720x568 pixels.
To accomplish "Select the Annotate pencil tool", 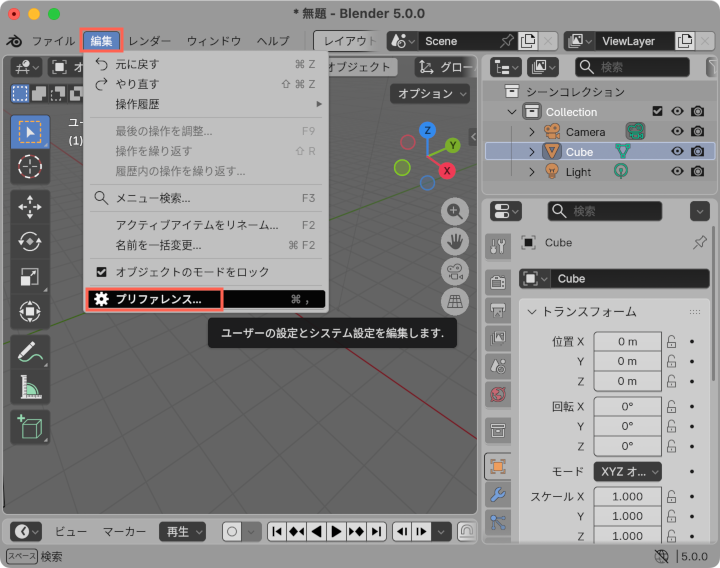I will (30, 352).
